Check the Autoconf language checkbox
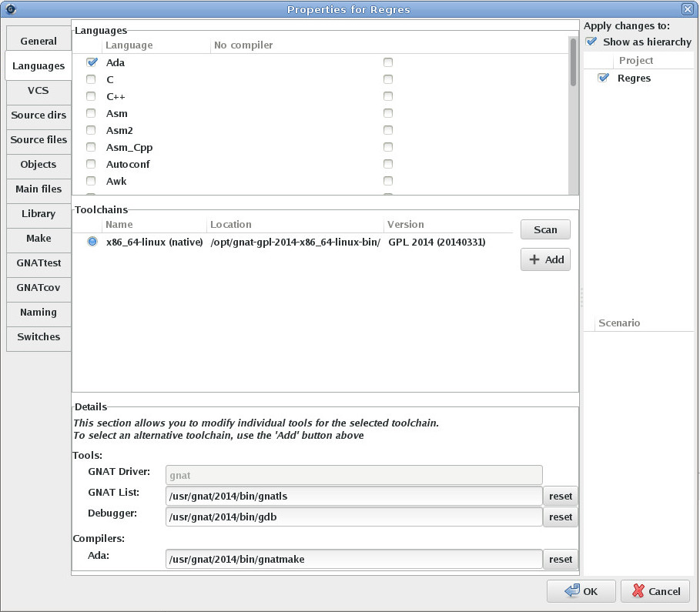 click(91, 164)
